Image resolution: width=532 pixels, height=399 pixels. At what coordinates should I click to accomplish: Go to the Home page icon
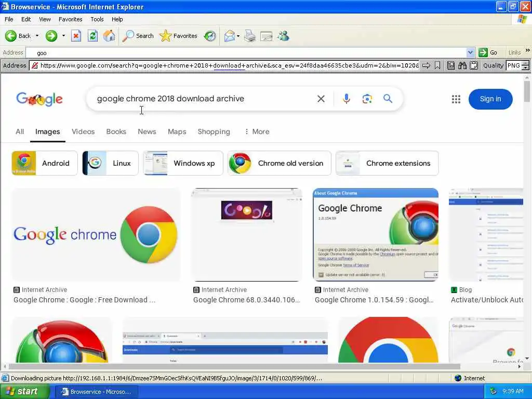[109, 36]
